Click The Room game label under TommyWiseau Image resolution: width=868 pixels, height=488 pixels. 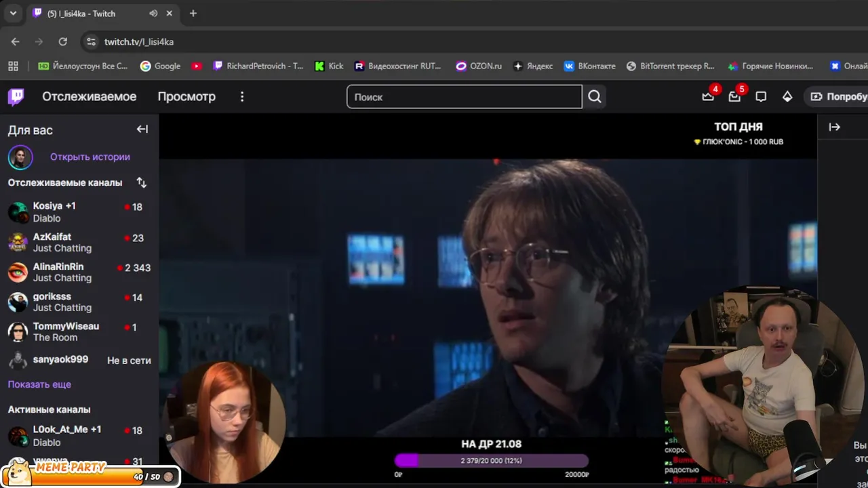pos(55,338)
